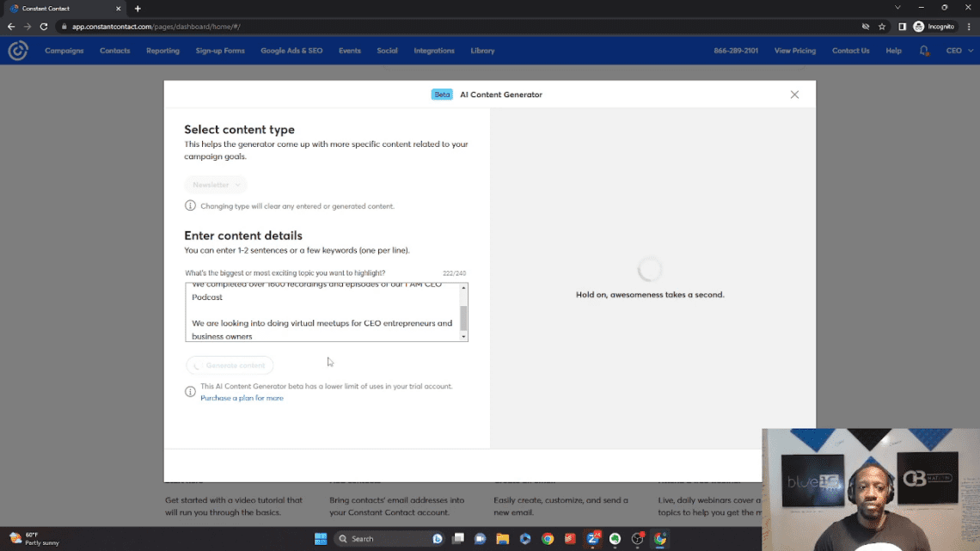
Task: Click the Enter content details heading
Action: coord(243,236)
